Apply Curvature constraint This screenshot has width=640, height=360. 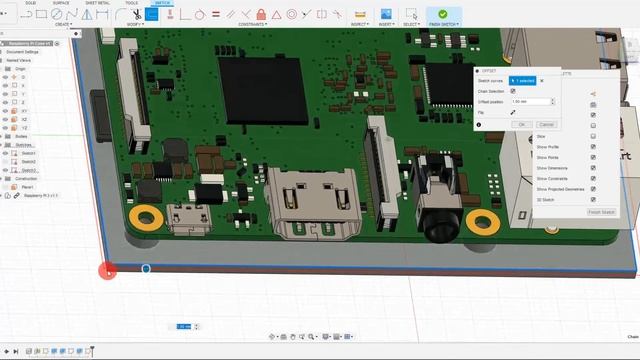(337, 14)
